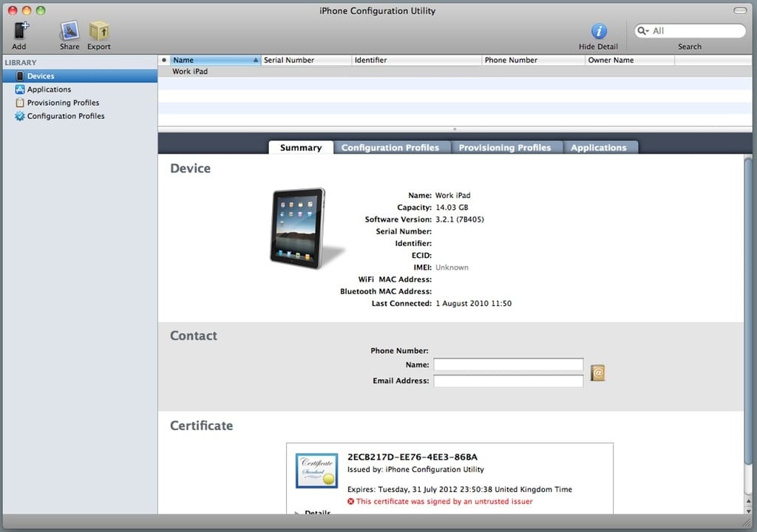Click the Configuration Profiles gear icon

click(20, 116)
